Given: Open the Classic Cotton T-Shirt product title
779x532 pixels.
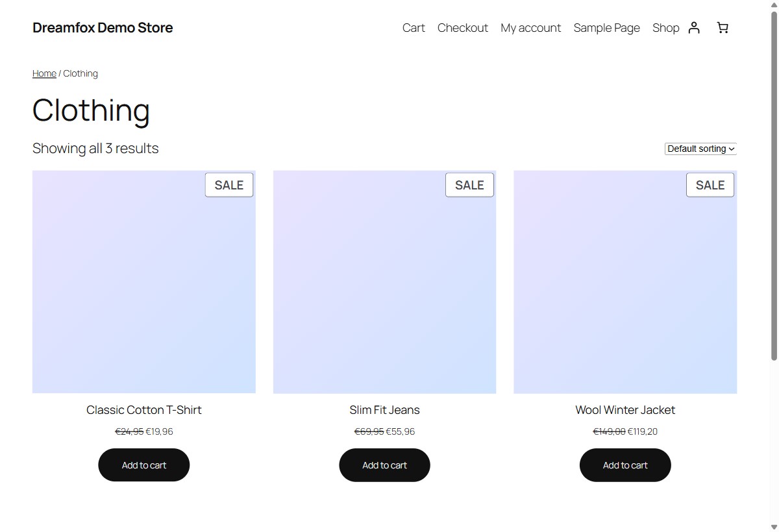Looking at the screenshot, I should tap(144, 410).
